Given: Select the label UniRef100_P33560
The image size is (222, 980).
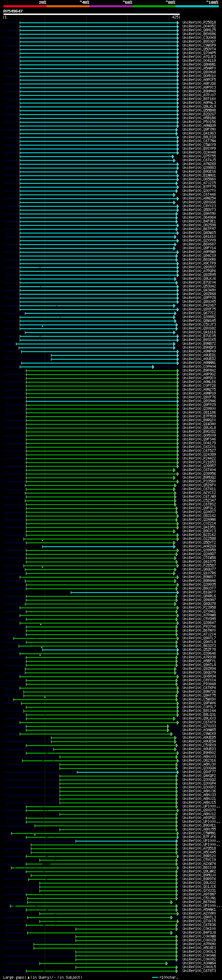Looking at the screenshot, I should click(199, 481).
